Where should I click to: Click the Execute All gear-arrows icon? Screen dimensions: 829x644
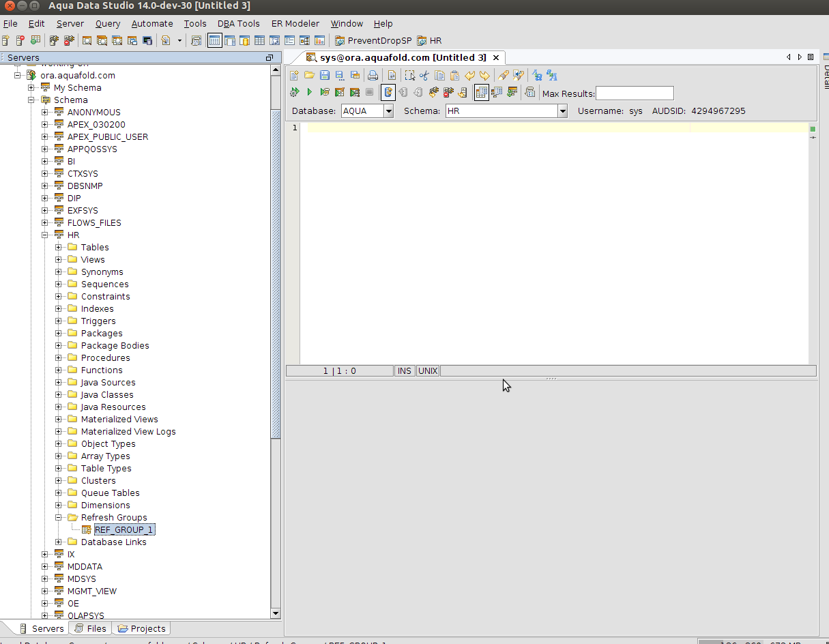point(294,92)
